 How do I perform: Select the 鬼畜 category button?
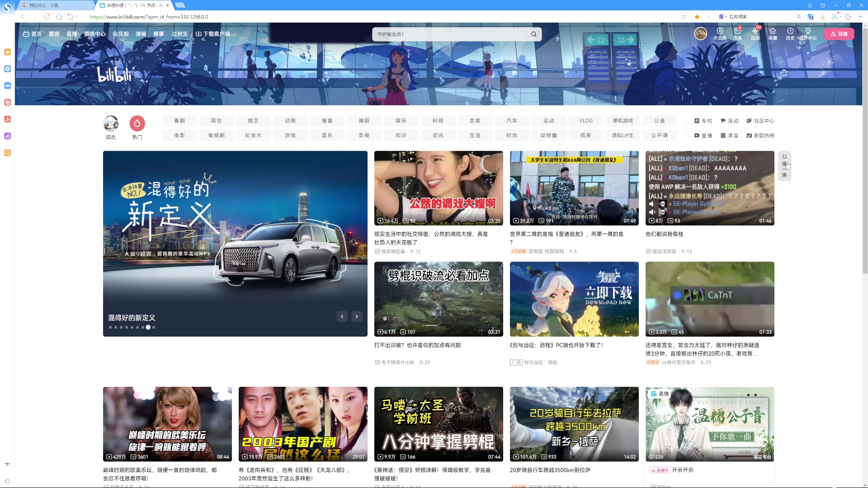click(x=327, y=121)
